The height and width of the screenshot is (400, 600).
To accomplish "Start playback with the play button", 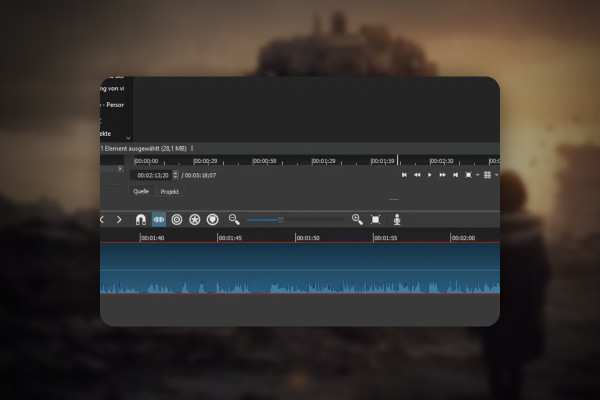I will pos(430,175).
